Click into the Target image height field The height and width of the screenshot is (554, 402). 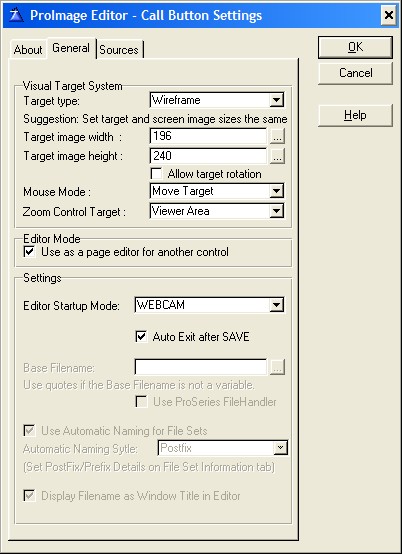(208, 156)
